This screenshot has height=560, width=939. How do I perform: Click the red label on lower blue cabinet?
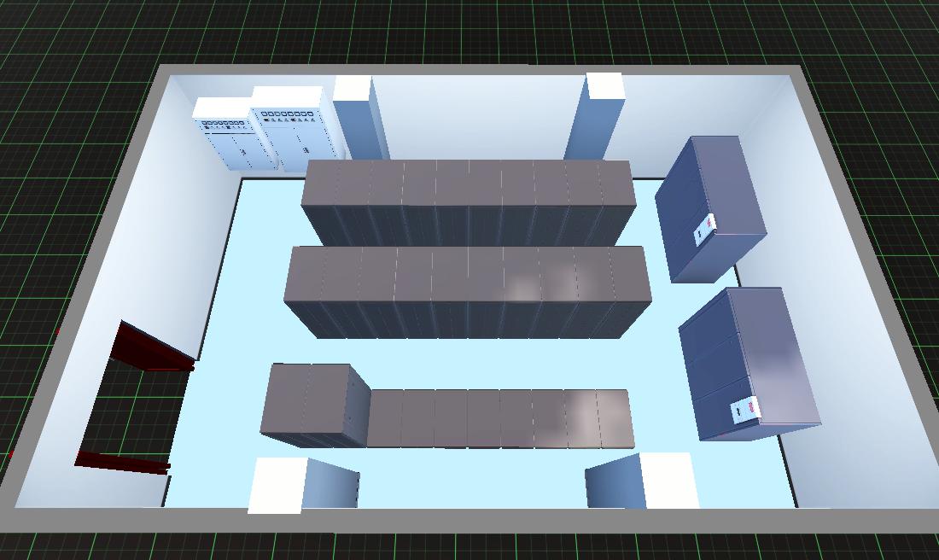pyautogui.click(x=744, y=411)
